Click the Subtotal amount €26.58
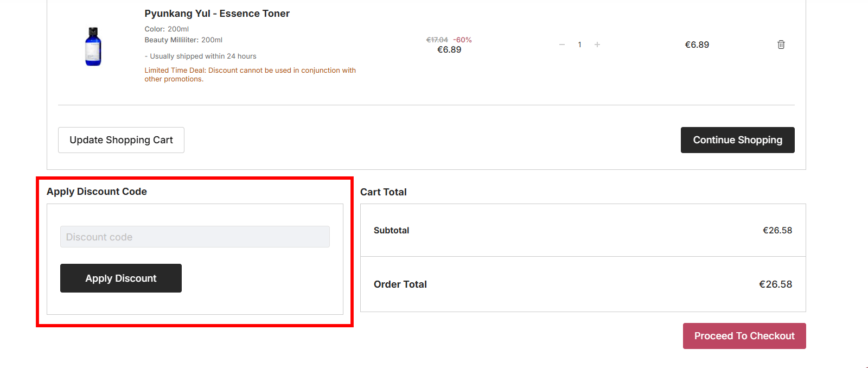 tap(778, 230)
